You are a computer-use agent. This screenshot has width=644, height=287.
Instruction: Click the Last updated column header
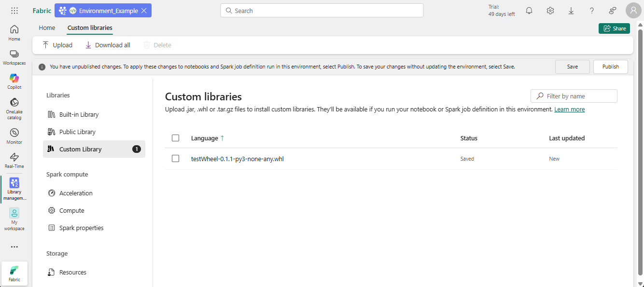[567, 138]
